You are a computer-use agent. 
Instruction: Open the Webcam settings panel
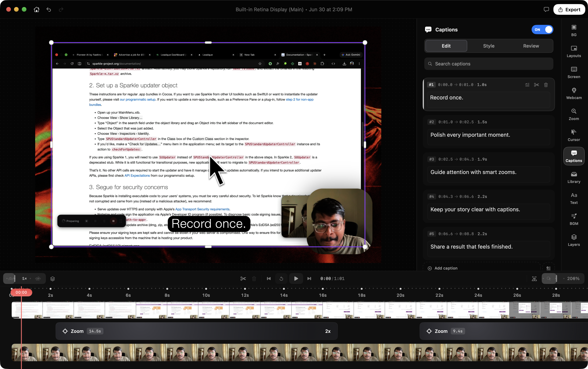click(x=574, y=93)
